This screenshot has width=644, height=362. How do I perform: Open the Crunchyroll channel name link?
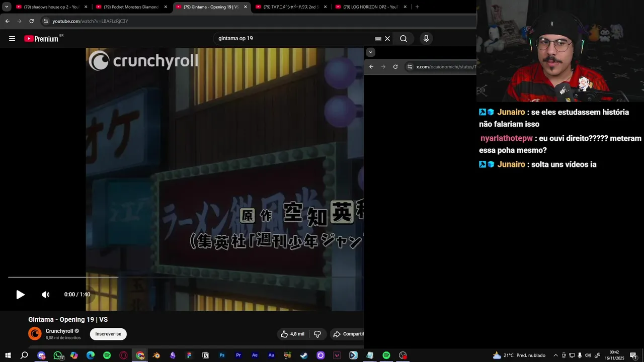(x=59, y=331)
